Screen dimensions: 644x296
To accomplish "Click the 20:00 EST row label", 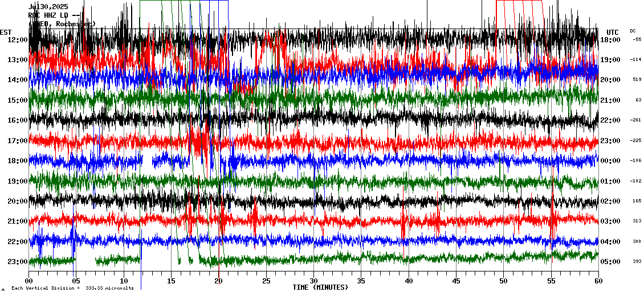I will point(19,201).
